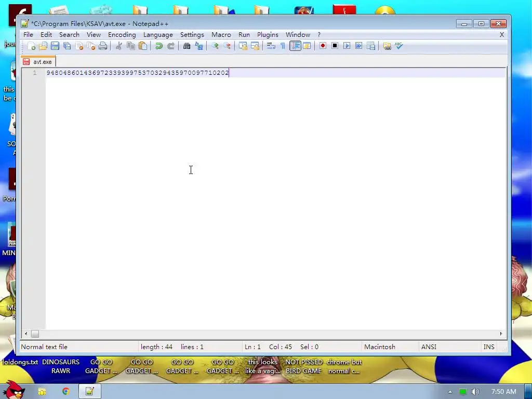Open Find with binoculars icon

187,46
